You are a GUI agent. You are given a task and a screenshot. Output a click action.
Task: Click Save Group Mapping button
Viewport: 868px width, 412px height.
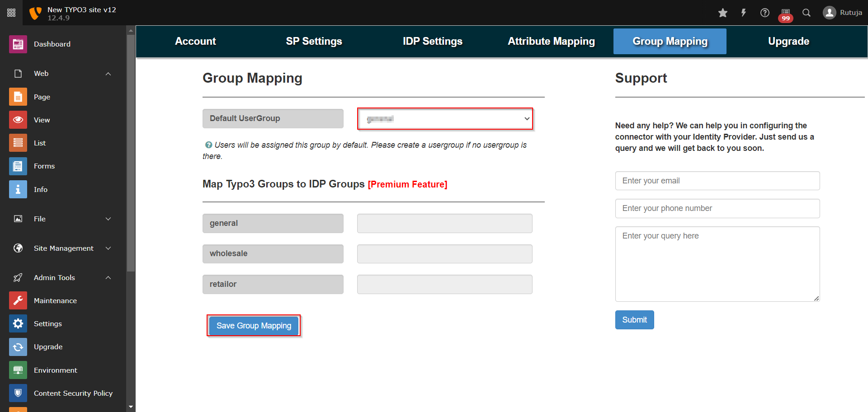pyautogui.click(x=254, y=326)
